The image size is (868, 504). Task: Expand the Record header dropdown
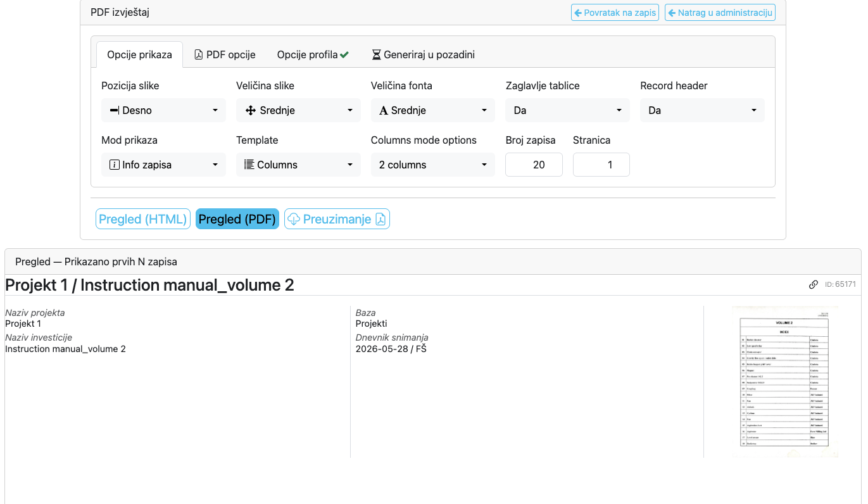[x=702, y=110]
